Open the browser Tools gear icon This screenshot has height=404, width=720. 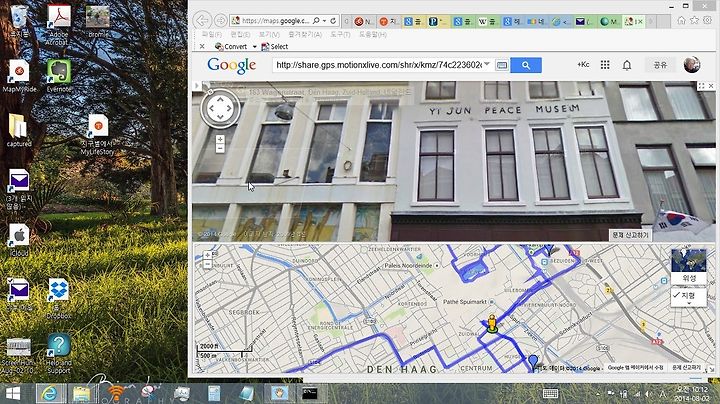pyautogui.click(x=708, y=20)
